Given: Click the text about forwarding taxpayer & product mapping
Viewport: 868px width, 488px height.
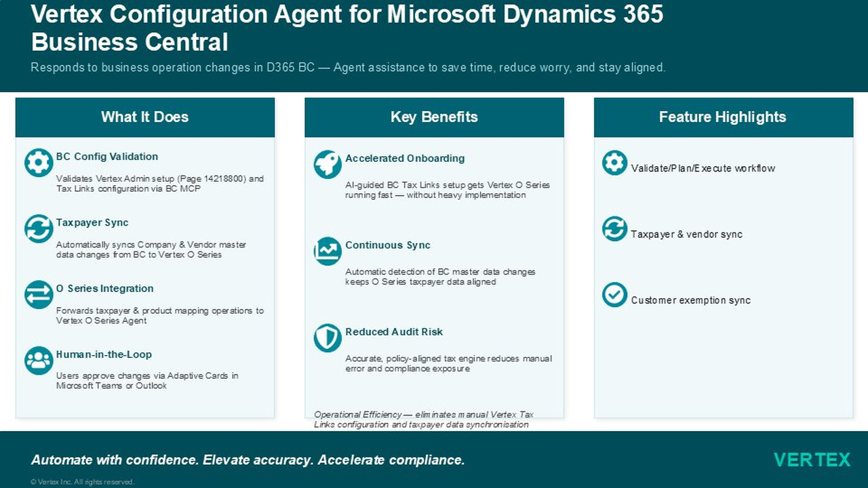Looking at the screenshot, I should 160,315.
